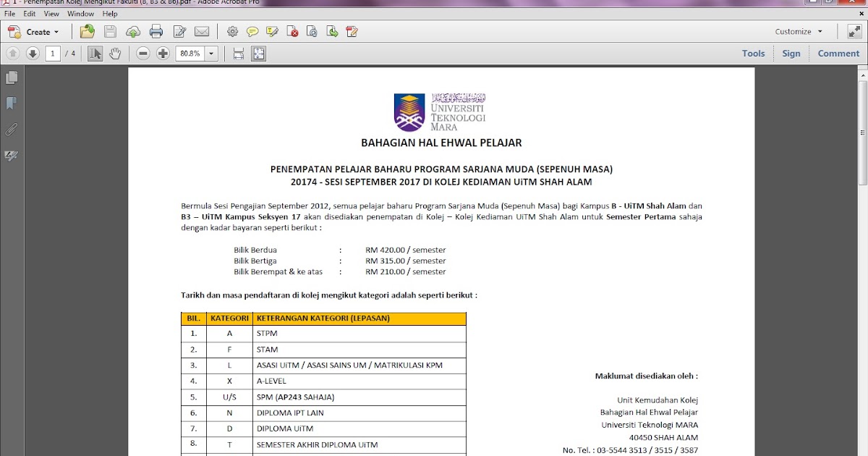
Task: Open the Comment pane
Action: (x=838, y=54)
